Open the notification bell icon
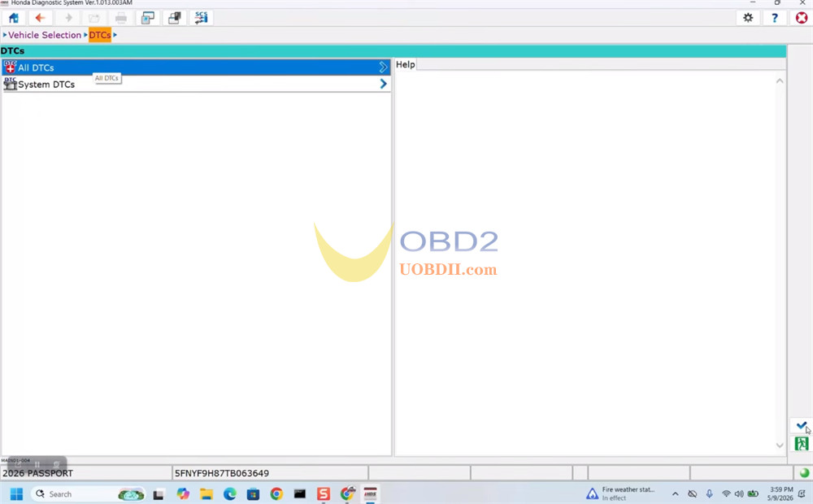The image size is (813, 504). [802, 493]
